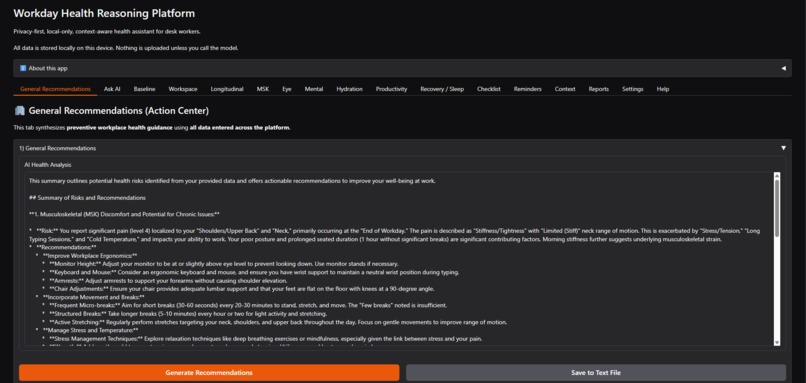Click the scrollbar up arrow in analysis box
Screen dimensions: 806x383
pyautogui.click(x=777, y=176)
